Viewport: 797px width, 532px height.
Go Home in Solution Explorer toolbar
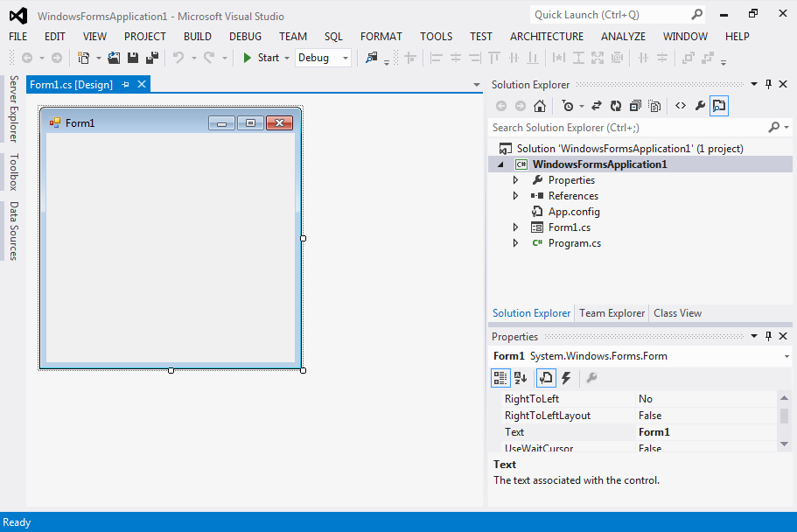tap(540, 106)
